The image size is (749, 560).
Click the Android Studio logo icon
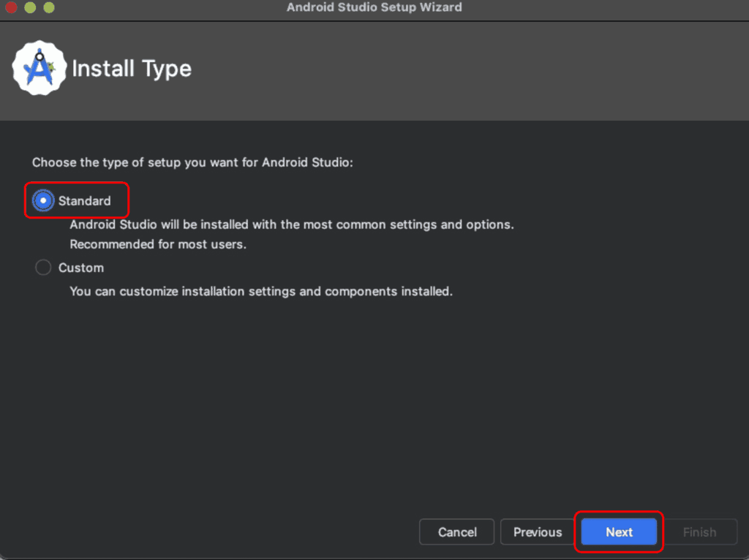point(39,68)
